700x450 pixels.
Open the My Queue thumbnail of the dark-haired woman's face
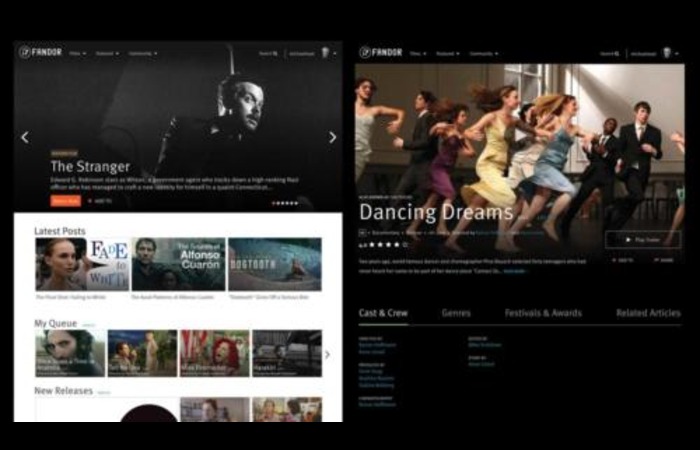coord(70,353)
